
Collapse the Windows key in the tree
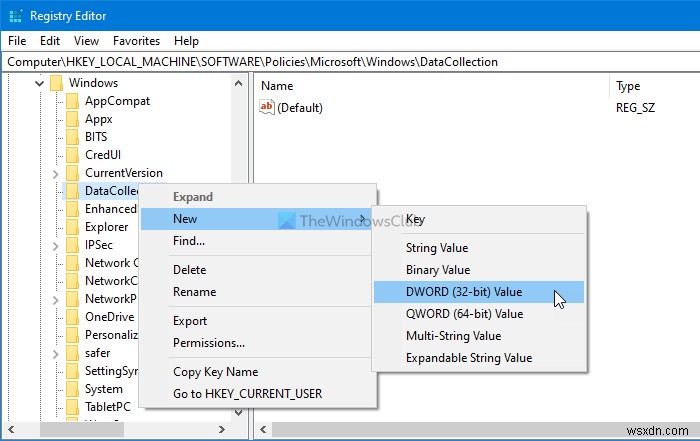tap(40, 83)
